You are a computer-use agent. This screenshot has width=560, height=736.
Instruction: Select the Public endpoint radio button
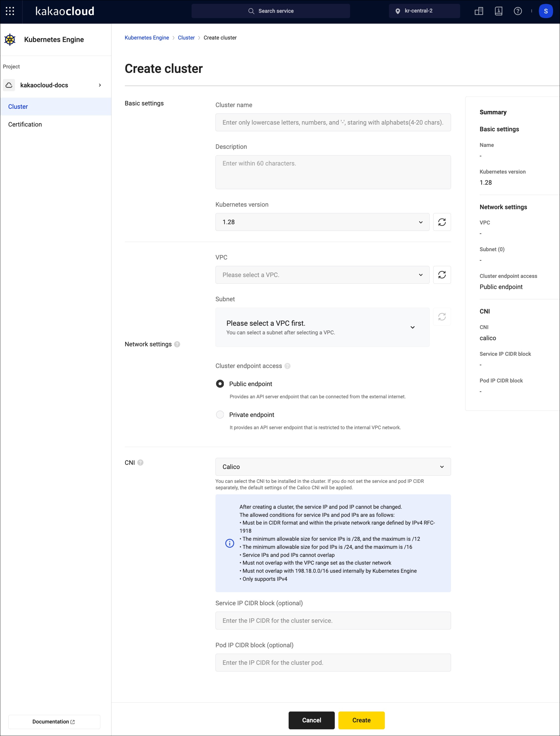click(220, 384)
